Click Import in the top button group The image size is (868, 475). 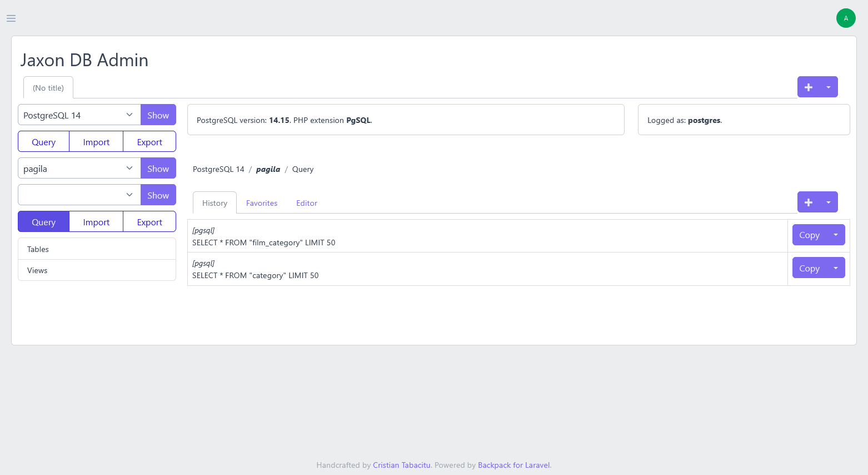(x=96, y=141)
